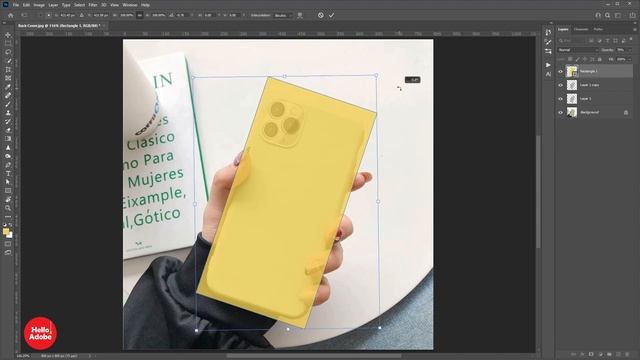
Task: Click the foreground yellow color swatch
Action: 6,232
